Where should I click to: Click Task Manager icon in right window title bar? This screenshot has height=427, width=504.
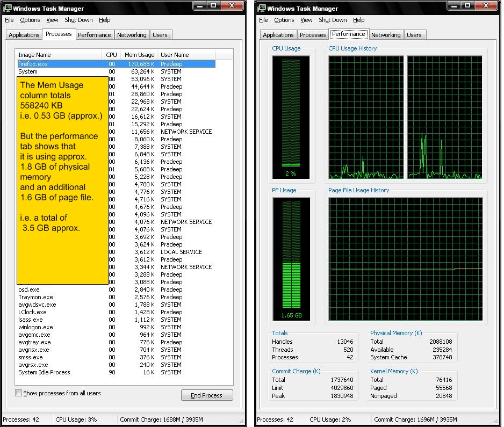pos(261,9)
